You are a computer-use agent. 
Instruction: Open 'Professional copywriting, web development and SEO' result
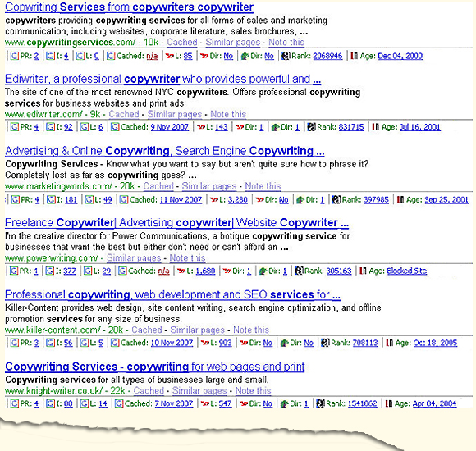click(172, 294)
